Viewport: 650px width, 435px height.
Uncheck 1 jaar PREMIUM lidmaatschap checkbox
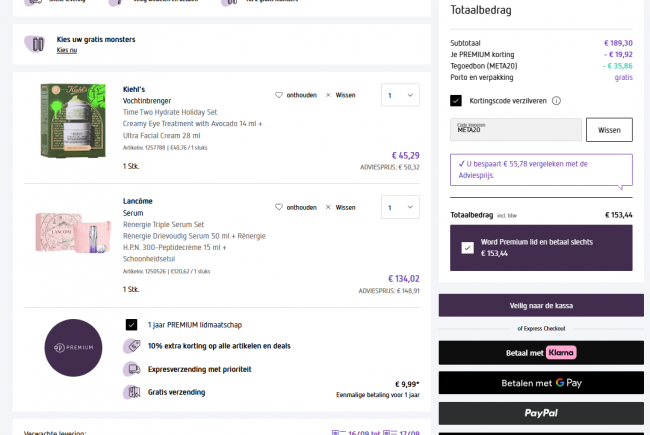[131, 325]
